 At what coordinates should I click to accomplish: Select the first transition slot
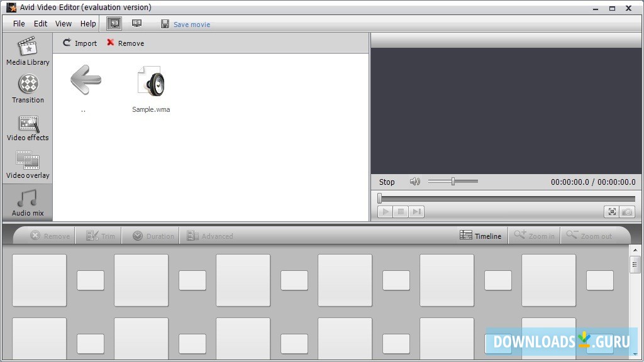[x=91, y=280]
